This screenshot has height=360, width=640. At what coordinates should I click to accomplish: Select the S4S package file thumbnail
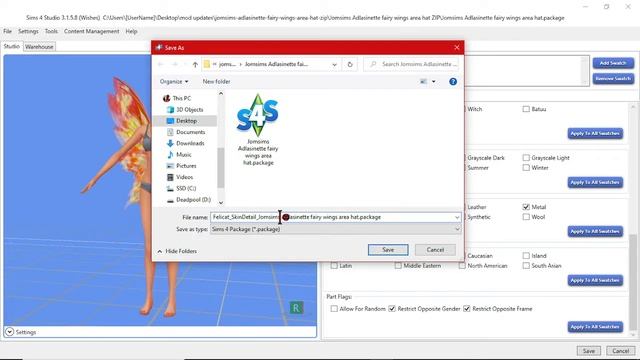click(x=258, y=129)
